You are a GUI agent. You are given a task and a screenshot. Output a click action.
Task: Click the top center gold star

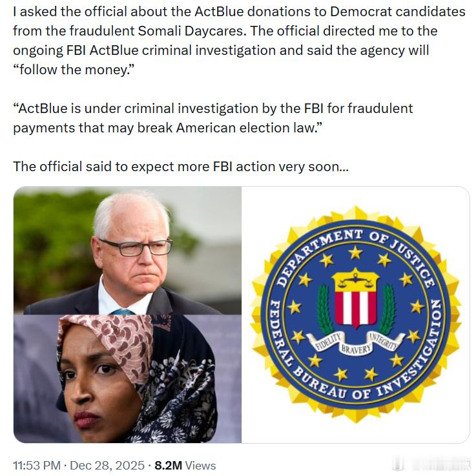(x=355, y=253)
